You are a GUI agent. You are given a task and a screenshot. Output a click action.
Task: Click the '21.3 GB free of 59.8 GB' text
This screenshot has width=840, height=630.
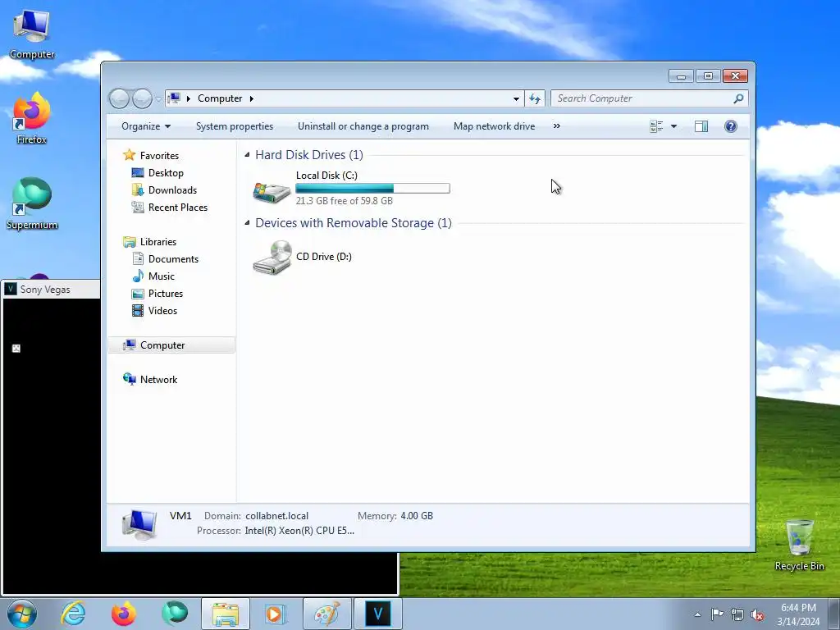(345, 201)
